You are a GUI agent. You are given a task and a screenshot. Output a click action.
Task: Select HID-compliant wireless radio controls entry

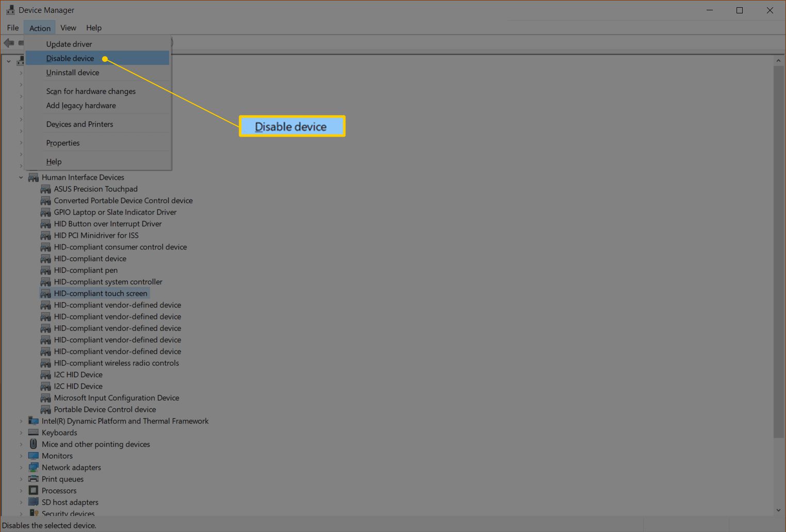[116, 363]
